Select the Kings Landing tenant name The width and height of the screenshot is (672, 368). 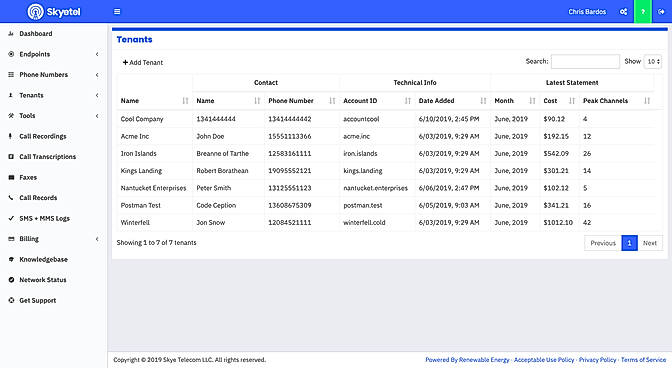(141, 171)
